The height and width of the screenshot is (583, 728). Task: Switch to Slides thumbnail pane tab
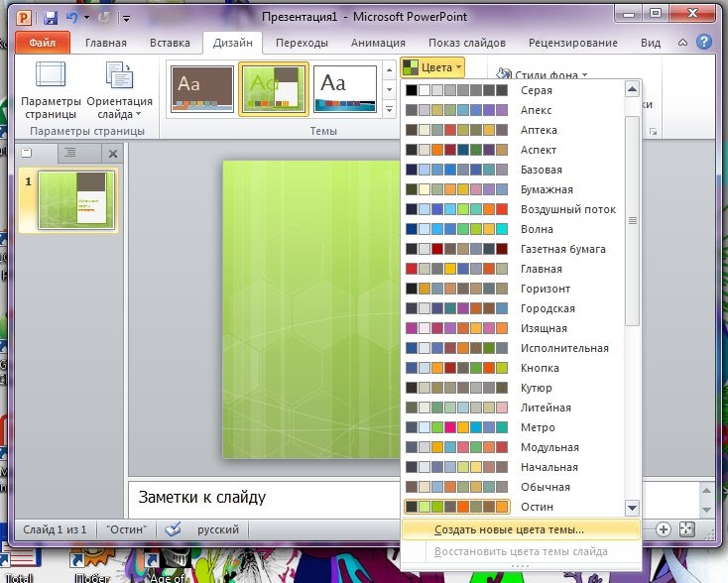click(28, 153)
